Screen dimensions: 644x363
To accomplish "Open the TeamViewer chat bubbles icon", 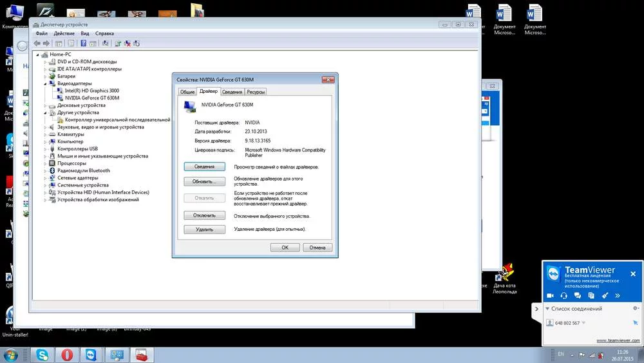I will click(x=578, y=295).
